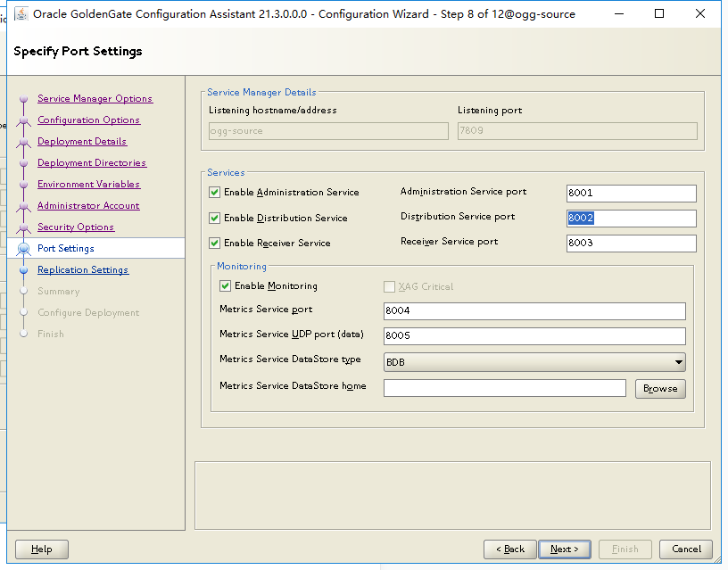This screenshot has width=728, height=570.
Task: Open Deployment Details step
Action: point(82,141)
